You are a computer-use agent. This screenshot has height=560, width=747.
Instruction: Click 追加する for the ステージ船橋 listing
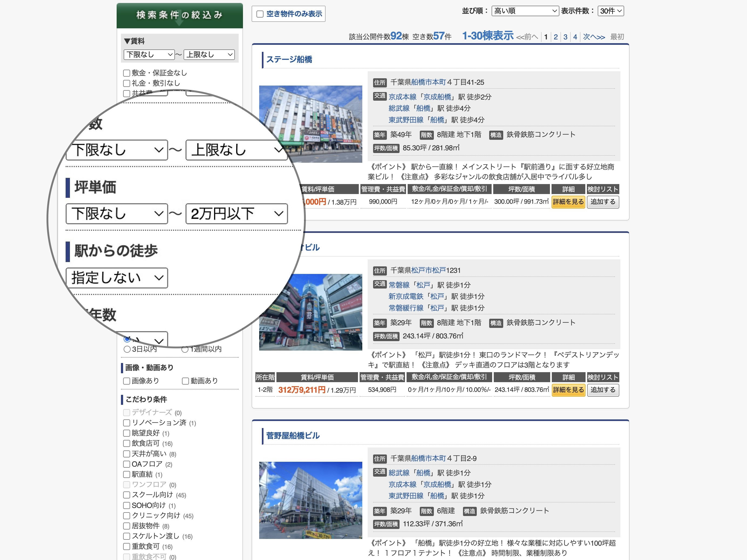[x=603, y=202]
